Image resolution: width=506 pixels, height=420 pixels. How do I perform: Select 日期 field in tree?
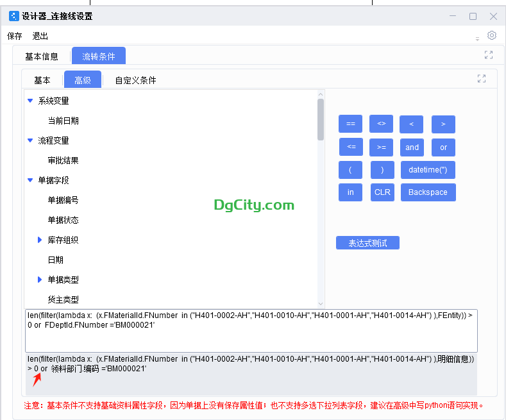click(56, 260)
